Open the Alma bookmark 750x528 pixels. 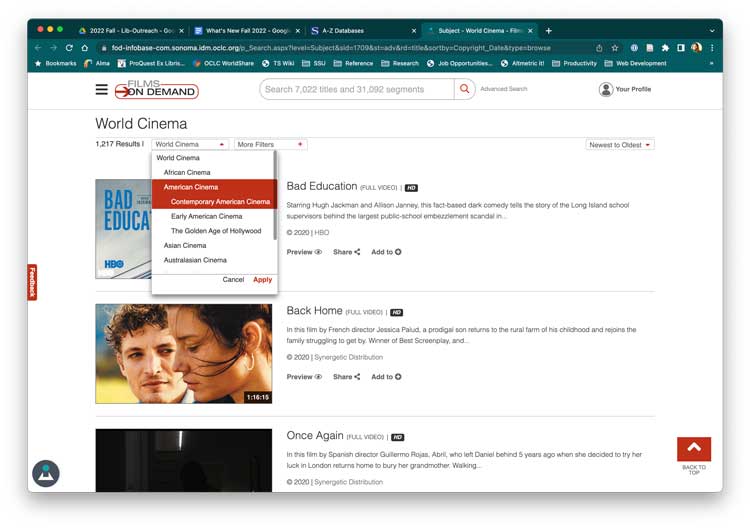tap(97, 63)
